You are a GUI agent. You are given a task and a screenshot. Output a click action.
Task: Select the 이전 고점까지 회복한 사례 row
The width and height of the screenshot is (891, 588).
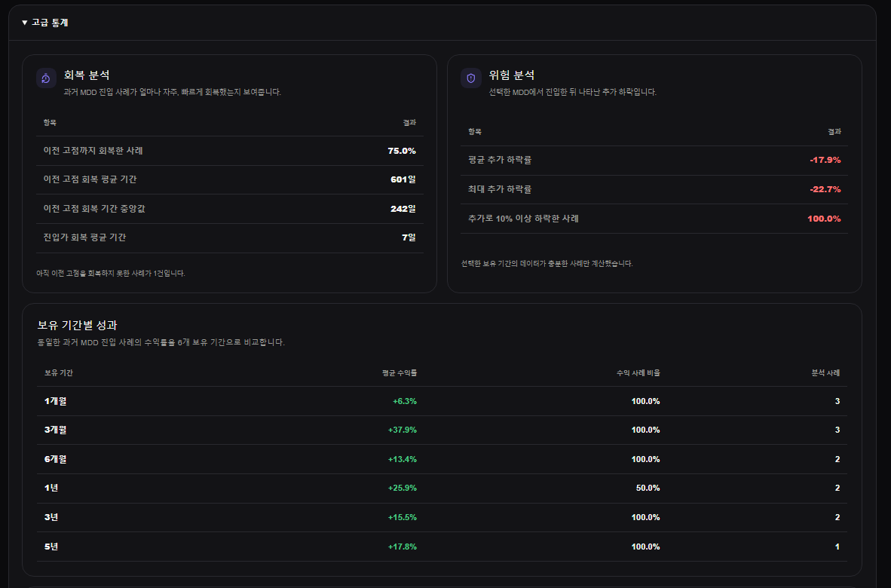(x=230, y=151)
